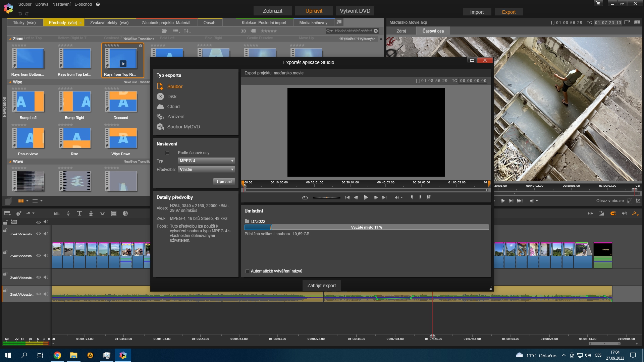Open the D:\2022 destination folder icon

[247, 221]
